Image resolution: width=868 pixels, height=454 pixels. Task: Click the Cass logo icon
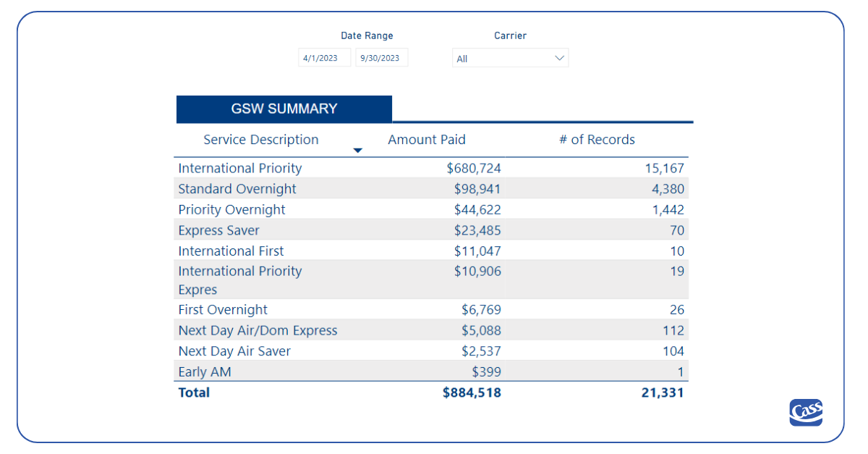pos(806,412)
